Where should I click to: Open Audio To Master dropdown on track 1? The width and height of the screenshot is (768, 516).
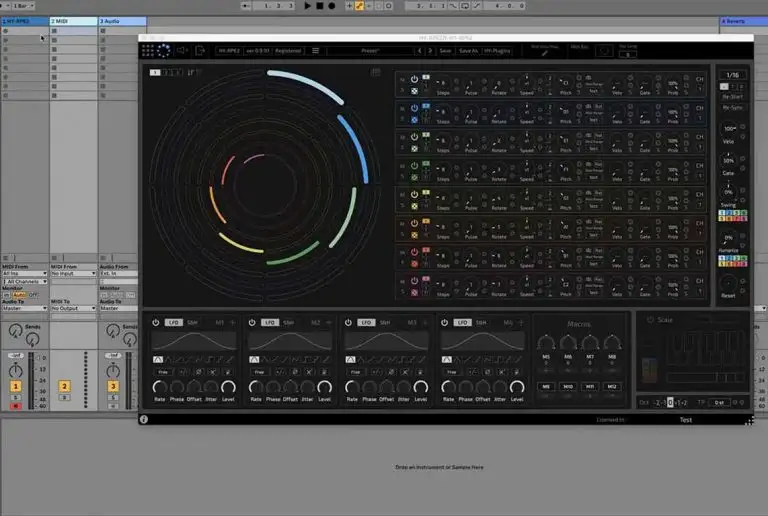[24, 308]
